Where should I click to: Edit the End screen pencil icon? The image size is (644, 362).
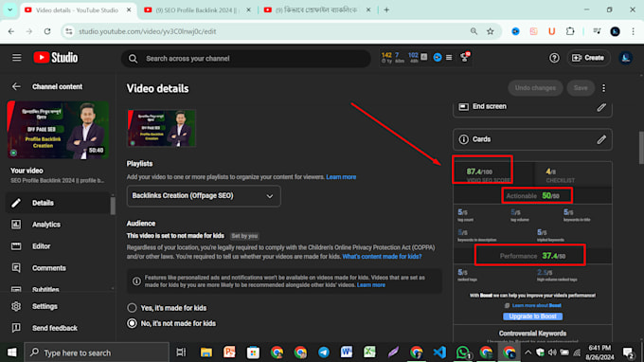click(x=601, y=107)
